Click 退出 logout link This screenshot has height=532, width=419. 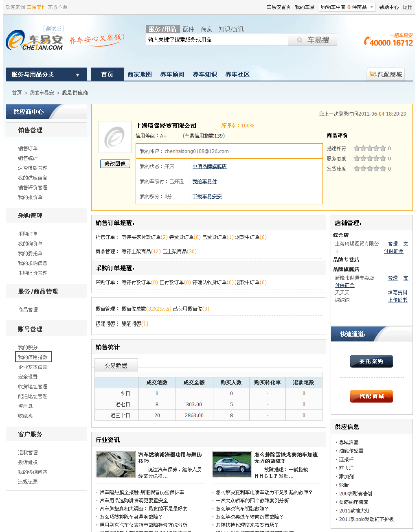tap(408, 7)
